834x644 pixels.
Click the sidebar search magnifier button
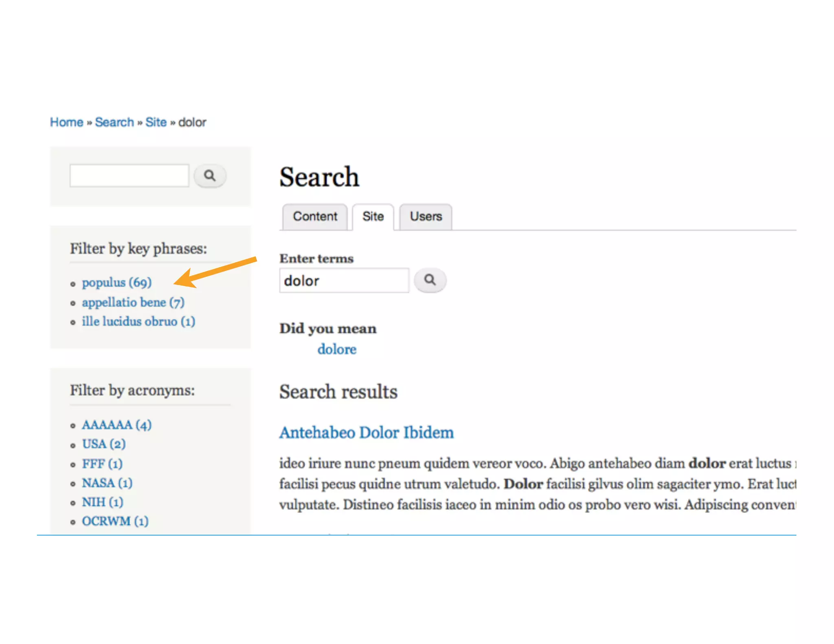point(210,176)
